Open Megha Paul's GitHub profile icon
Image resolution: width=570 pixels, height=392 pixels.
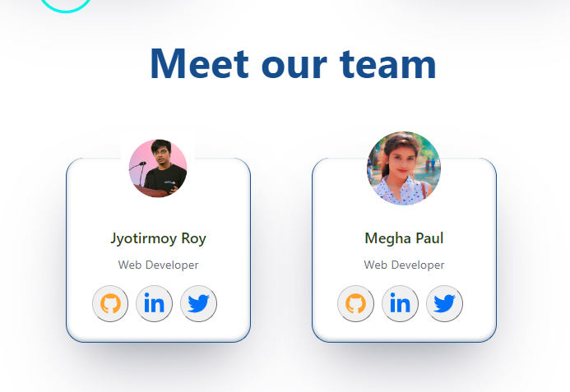pyautogui.click(x=355, y=303)
